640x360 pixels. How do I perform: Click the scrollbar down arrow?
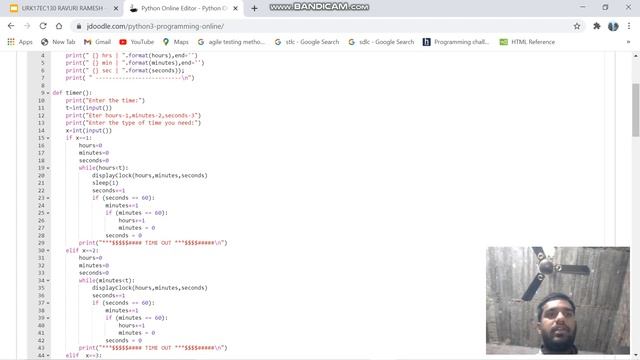[x=636, y=356]
